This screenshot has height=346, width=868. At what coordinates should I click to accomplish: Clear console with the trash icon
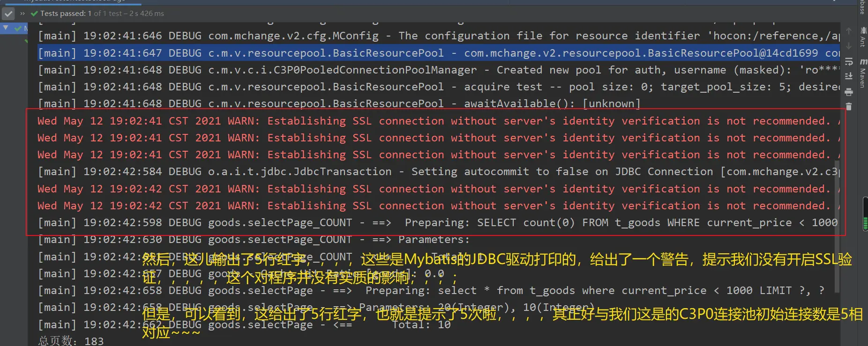[849, 107]
